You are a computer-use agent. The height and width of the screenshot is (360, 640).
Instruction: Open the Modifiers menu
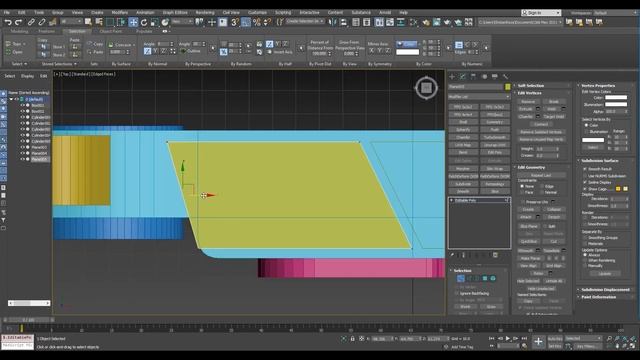pos(119,13)
